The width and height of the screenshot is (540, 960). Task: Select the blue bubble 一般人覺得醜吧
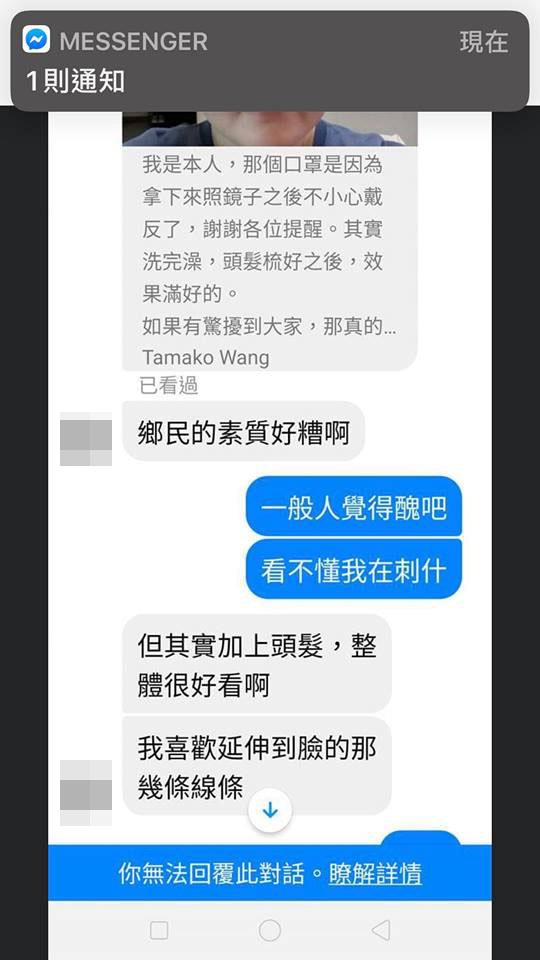click(354, 507)
